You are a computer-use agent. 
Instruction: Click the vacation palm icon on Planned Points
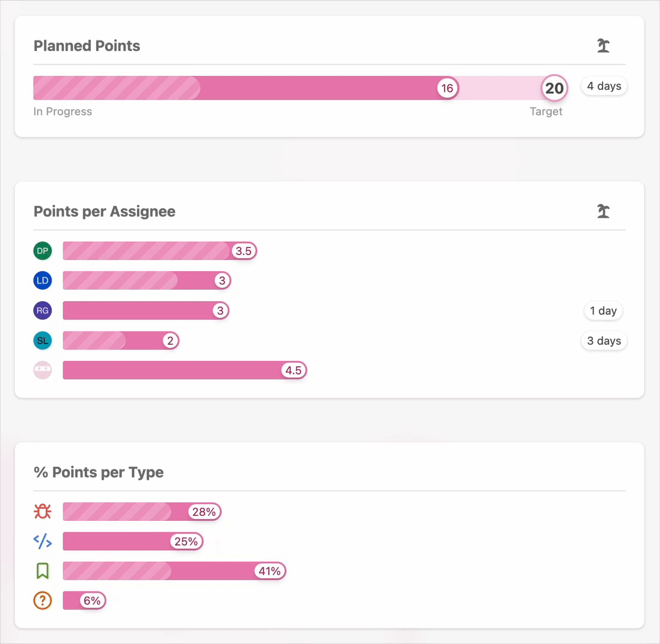603,45
